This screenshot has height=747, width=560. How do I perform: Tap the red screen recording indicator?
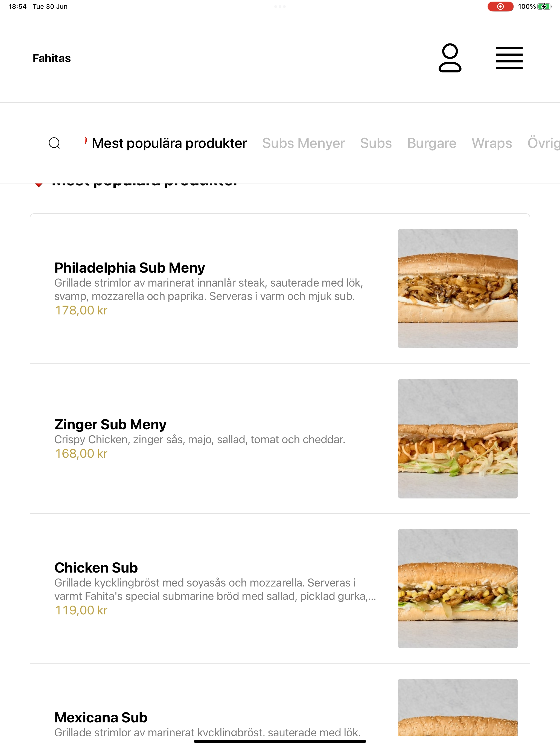pyautogui.click(x=500, y=6)
